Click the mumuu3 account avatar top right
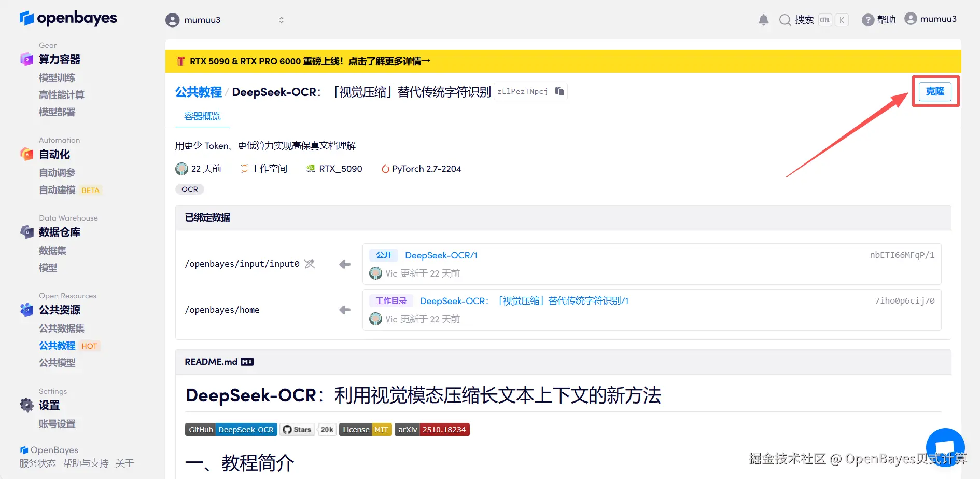980x479 pixels. pyautogui.click(x=911, y=19)
